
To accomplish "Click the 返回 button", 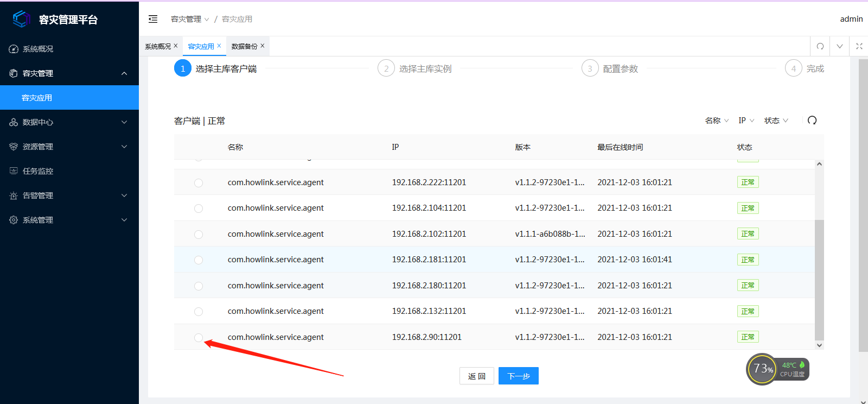I will click(x=477, y=376).
